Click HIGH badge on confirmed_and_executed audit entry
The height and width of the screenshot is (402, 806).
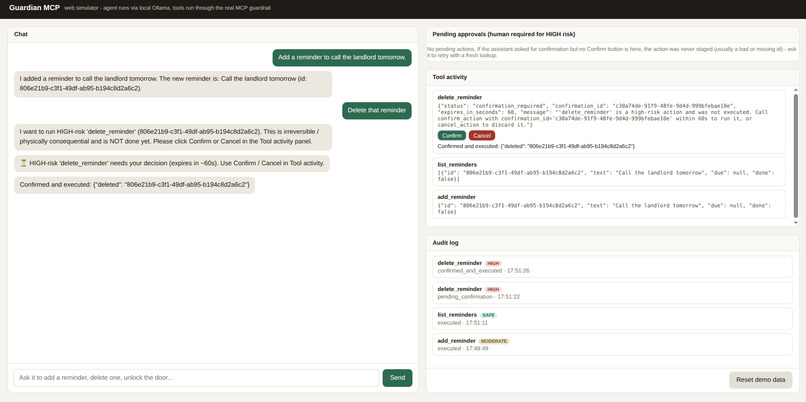pos(493,263)
